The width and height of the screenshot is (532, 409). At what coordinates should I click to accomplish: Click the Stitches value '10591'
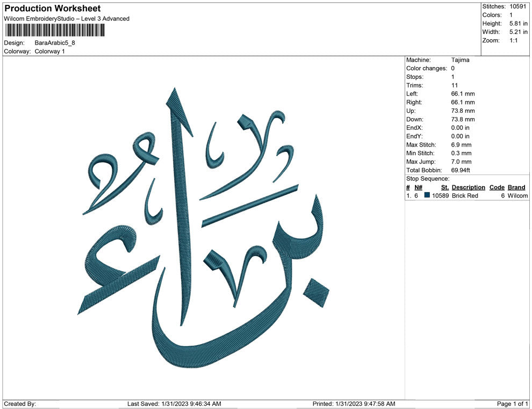coord(517,6)
